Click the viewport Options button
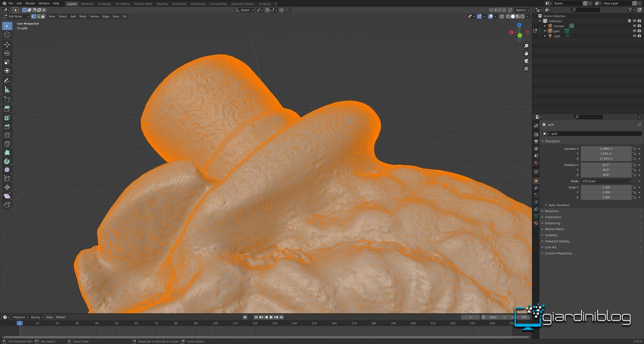The height and width of the screenshot is (344, 644). click(x=522, y=10)
